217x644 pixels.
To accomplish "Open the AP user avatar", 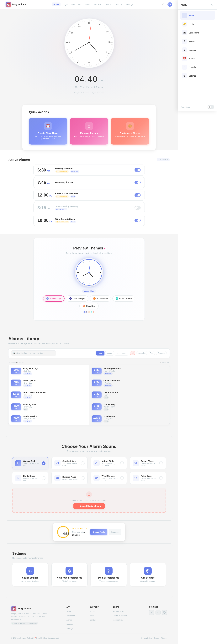I will (170, 4).
